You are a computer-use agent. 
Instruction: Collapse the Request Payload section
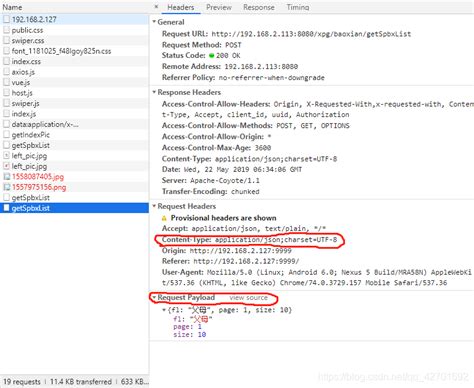(x=154, y=297)
